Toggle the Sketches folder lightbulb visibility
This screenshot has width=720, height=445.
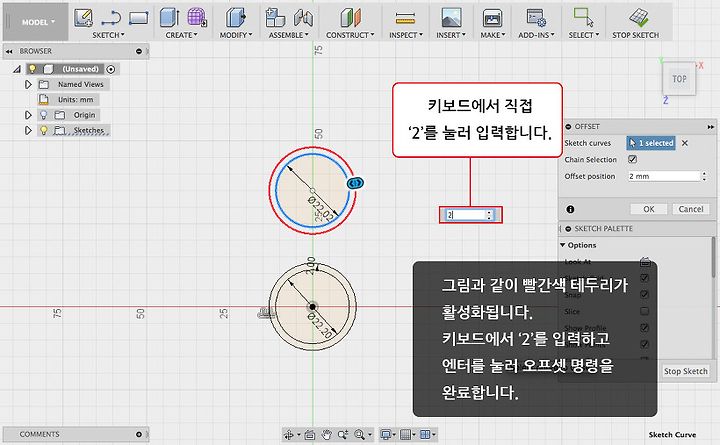point(44,130)
